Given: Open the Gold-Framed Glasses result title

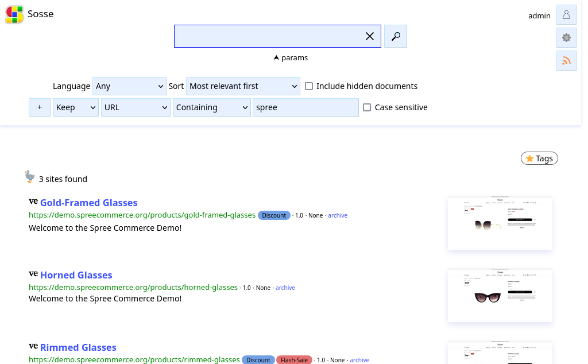Looking at the screenshot, I should tap(89, 203).
